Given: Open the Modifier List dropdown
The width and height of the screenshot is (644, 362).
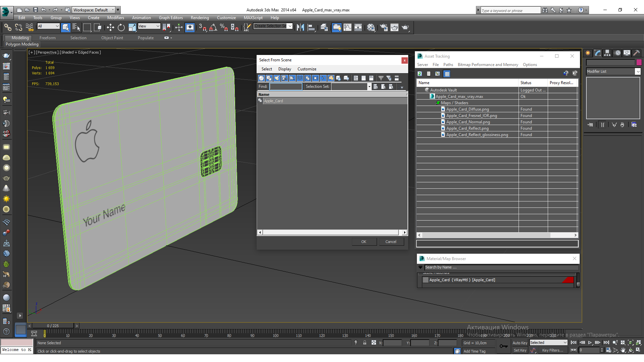Looking at the screenshot, I should tap(638, 71).
